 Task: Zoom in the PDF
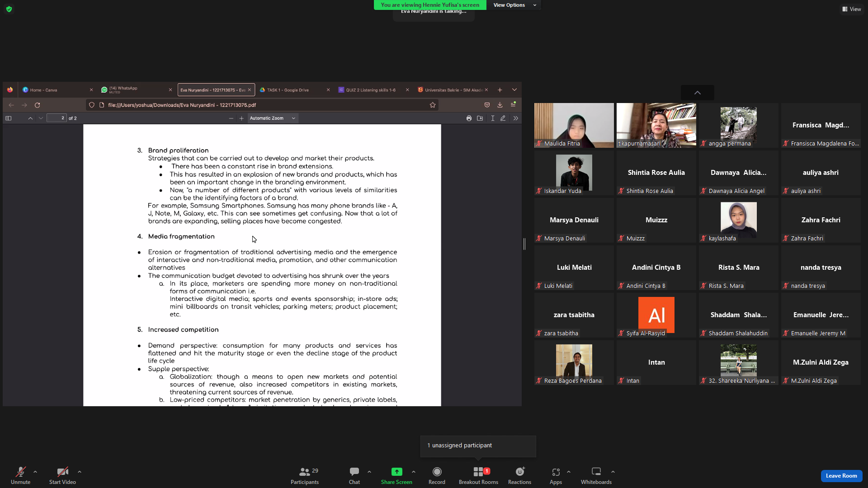241,118
